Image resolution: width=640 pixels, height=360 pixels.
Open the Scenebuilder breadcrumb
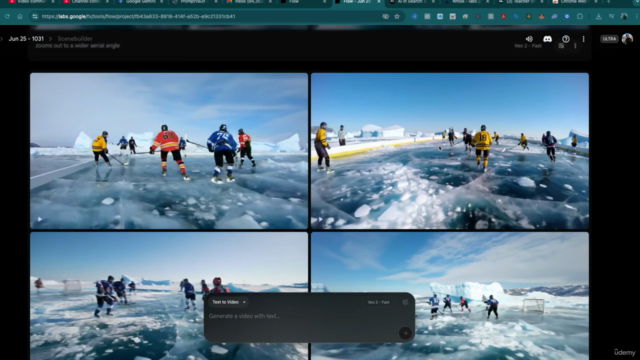(75, 39)
